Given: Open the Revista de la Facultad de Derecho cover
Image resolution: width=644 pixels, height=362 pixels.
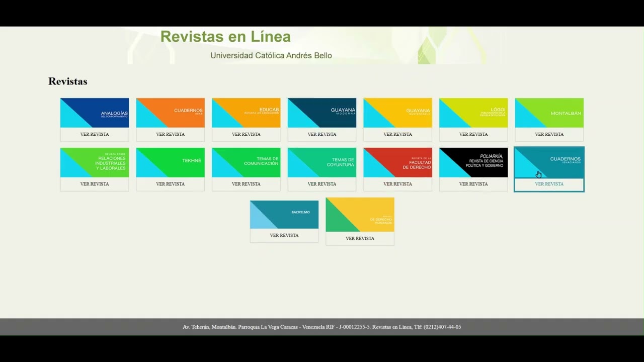Looking at the screenshot, I should tap(398, 162).
